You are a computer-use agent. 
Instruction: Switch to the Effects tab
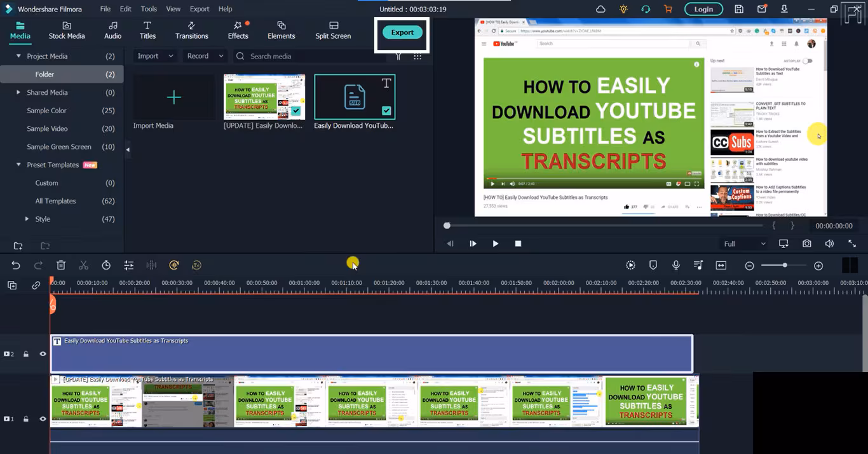238,30
